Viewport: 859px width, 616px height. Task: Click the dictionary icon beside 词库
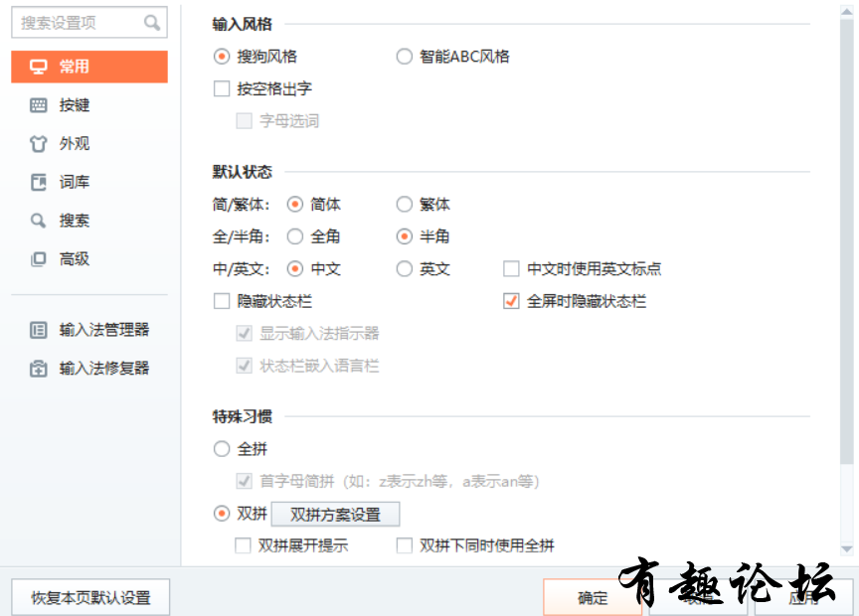[39, 182]
